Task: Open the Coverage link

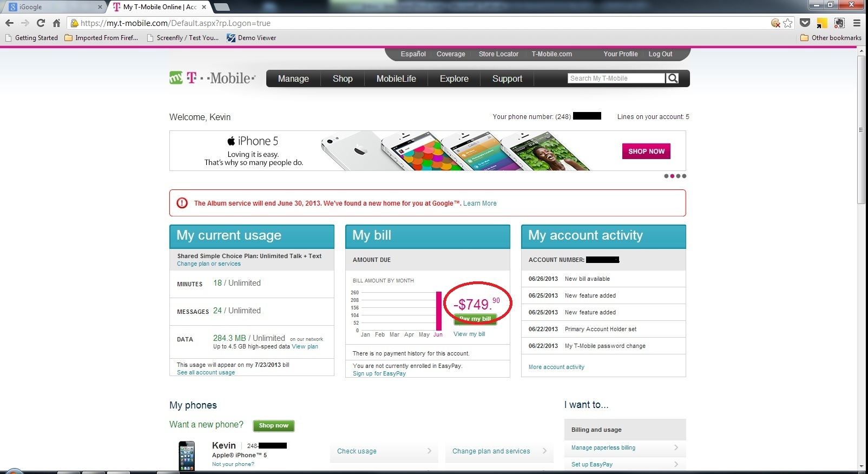Action: point(451,54)
